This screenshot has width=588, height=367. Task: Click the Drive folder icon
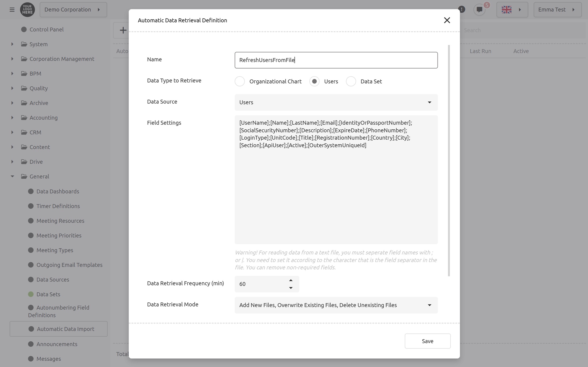point(24,162)
